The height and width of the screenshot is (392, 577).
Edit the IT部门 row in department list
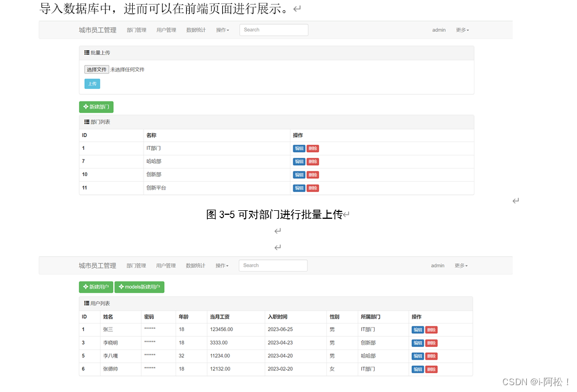[x=299, y=148]
